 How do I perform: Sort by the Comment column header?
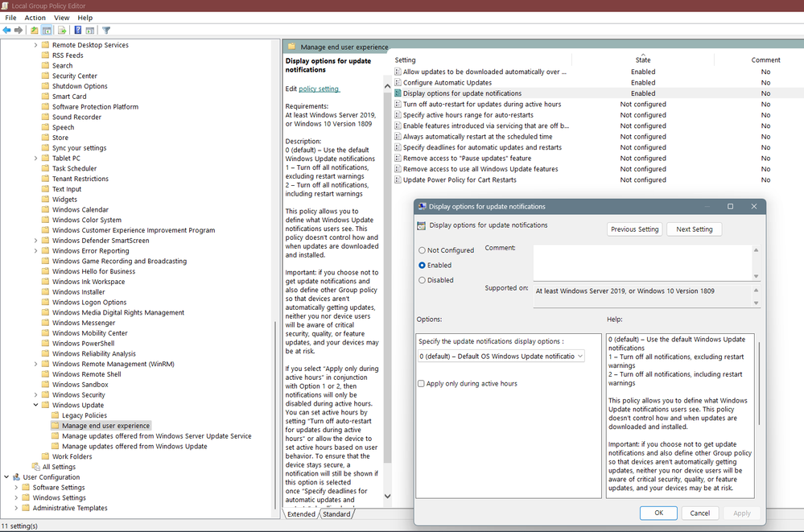point(765,60)
